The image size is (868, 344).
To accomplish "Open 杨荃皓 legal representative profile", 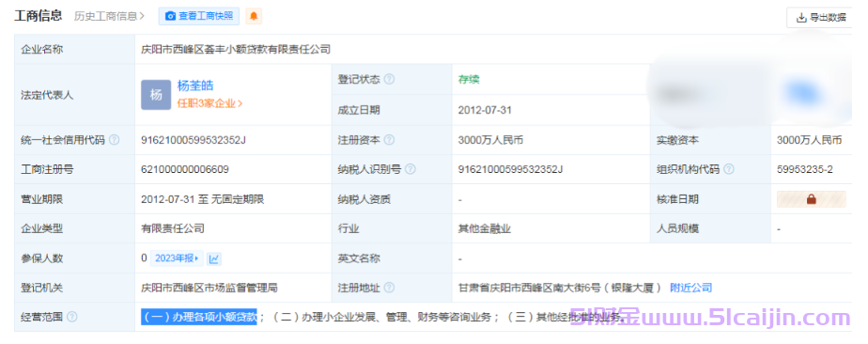I will [x=195, y=86].
